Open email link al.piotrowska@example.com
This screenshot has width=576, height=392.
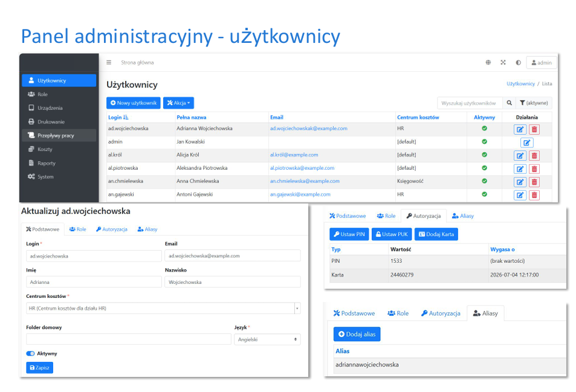pyautogui.click(x=302, y=168)
